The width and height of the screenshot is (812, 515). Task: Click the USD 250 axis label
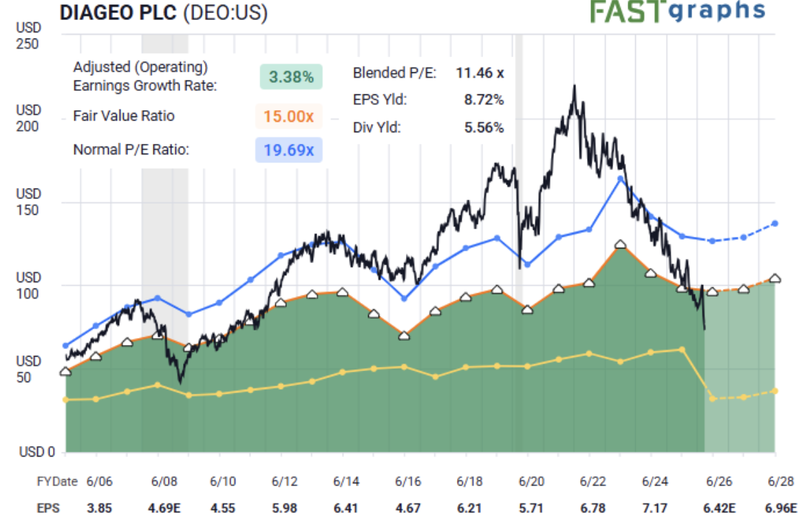tap(28, 35)
